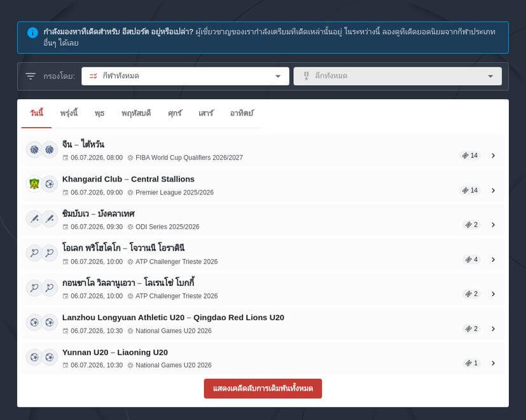Click the second cricket bat icon for บังคลาเทศ

click(x=50, y=219)
